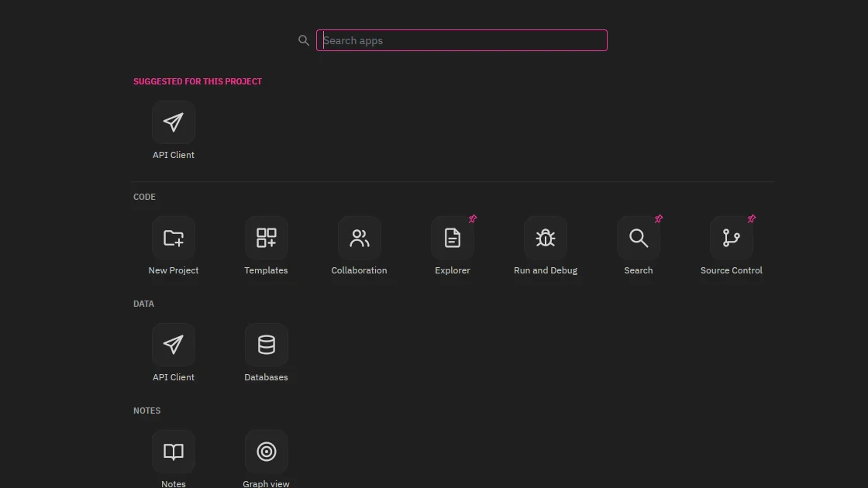This screenshot has height=488, width=868.
Task: Open the Collaboration app
Action: 360,238
